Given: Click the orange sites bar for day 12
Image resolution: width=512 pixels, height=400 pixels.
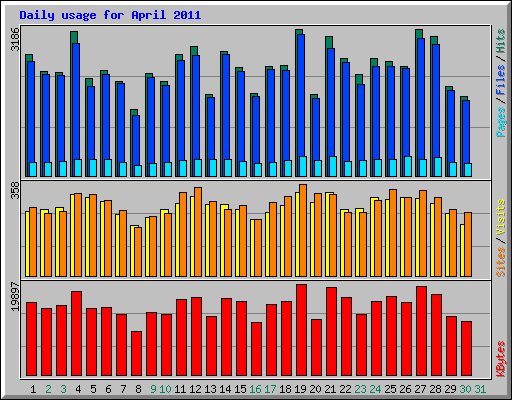Looking at the screenshot, I should coord(198,232).
